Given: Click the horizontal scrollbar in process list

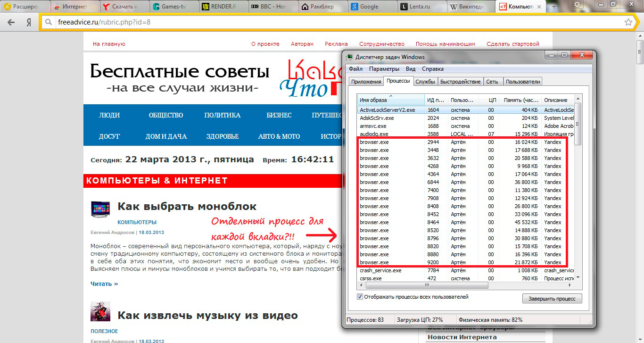Looking at the screenshot, I should [x=427, y=285].
